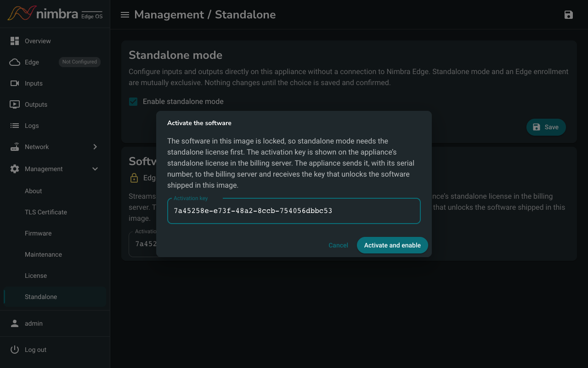Click the admin user icon
The image size is (588, 368).
15,323
